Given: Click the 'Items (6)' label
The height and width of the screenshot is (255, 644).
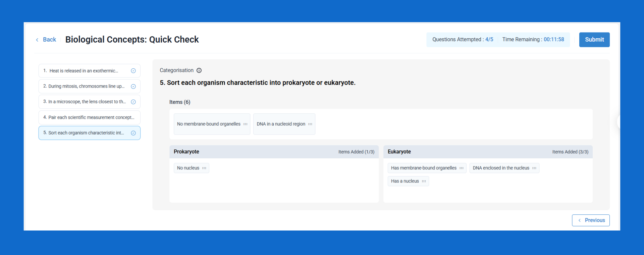Looking at the screenshot, I should point(180,102).
